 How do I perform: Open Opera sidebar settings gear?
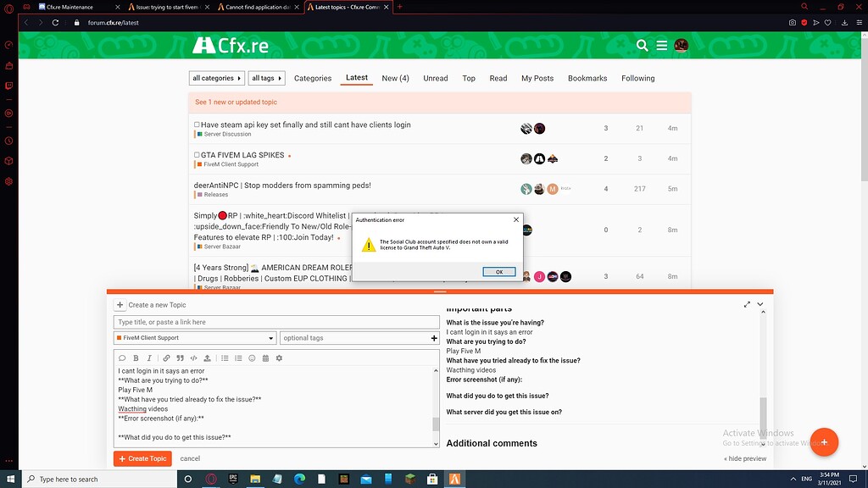click(x=8, y=181)
